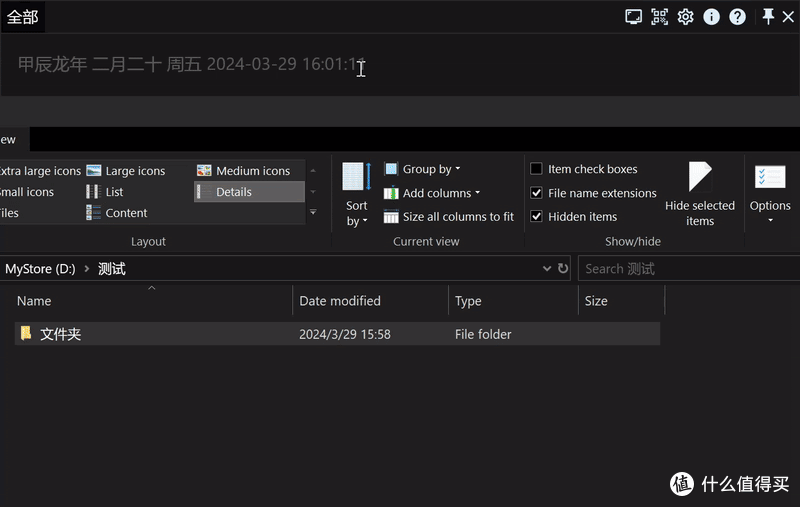This screenshot has height=507, width=800.
Task: Open the QR code scanner icon
Action: click(x=659, y=17)
